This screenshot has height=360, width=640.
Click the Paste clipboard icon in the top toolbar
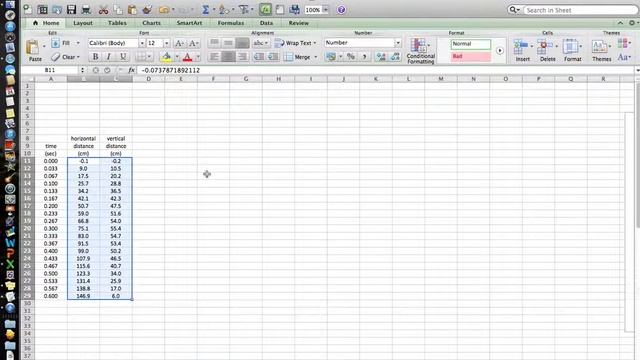point(132,9)
